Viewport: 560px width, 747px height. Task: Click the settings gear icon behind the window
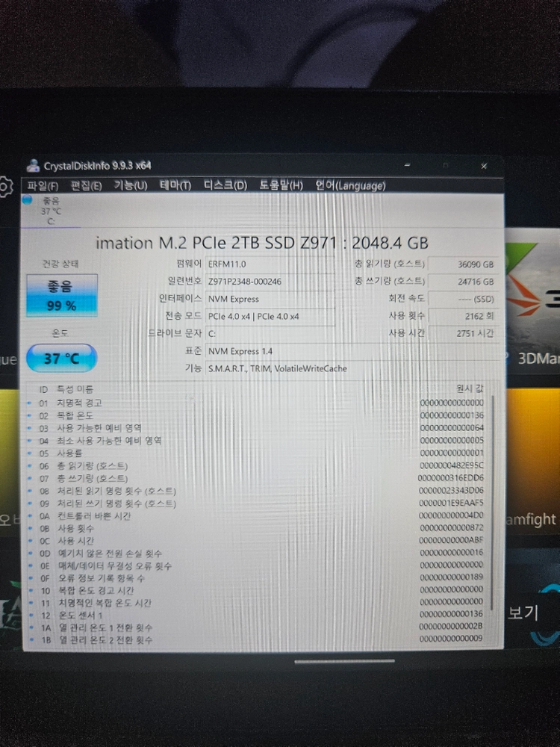coord(6,187)
